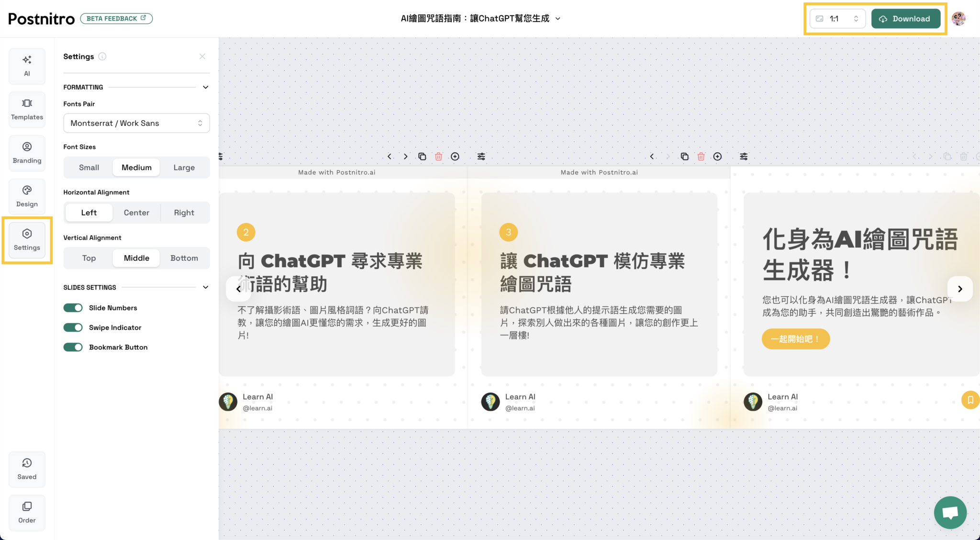Open the BETA FEEDBACK link
The width and height of the screenshot is (980, 540).
pos(116,18)
